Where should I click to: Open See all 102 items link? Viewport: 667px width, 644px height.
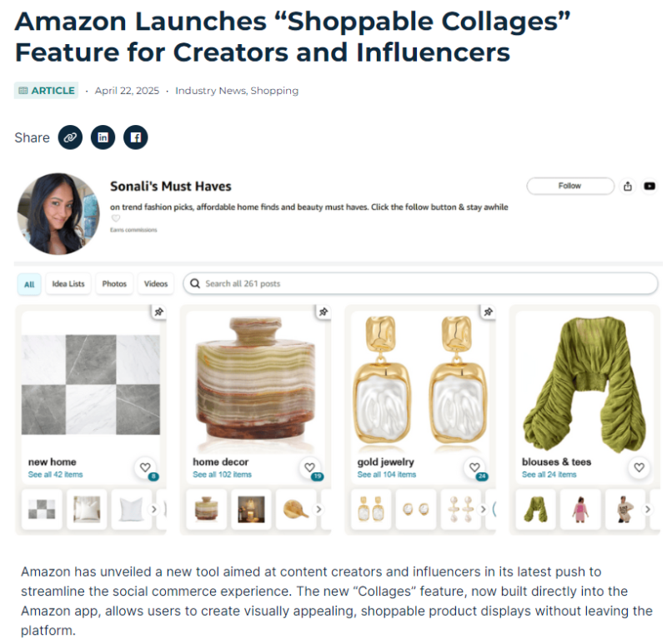coord(222,474)
